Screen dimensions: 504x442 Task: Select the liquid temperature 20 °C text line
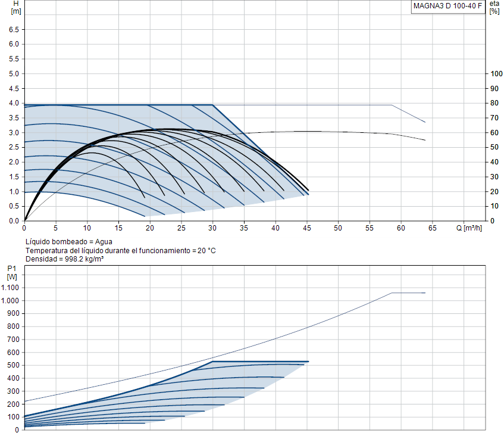[121, 251]
